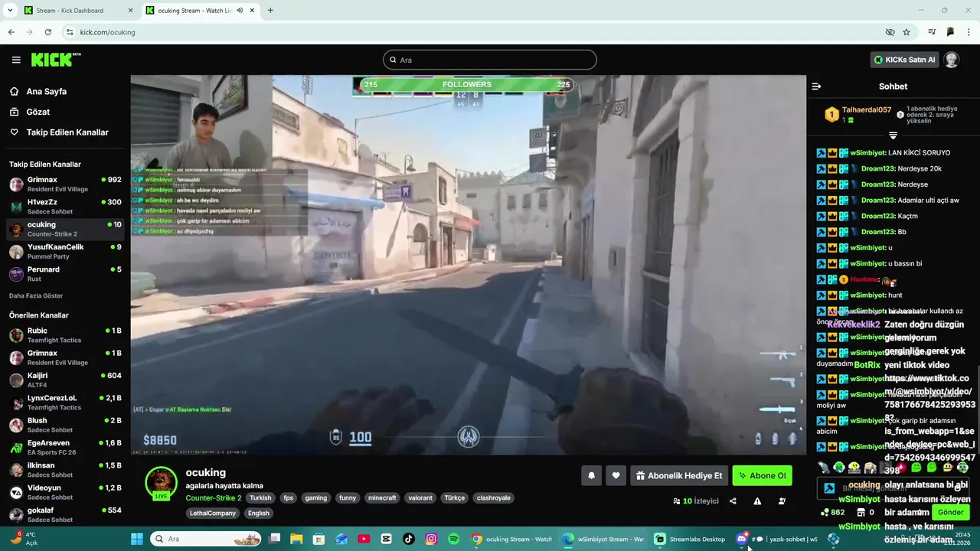Viewport: 980px width, 551px height.
Task: Select the ocuking Stream browser tab
Action: 194,11
